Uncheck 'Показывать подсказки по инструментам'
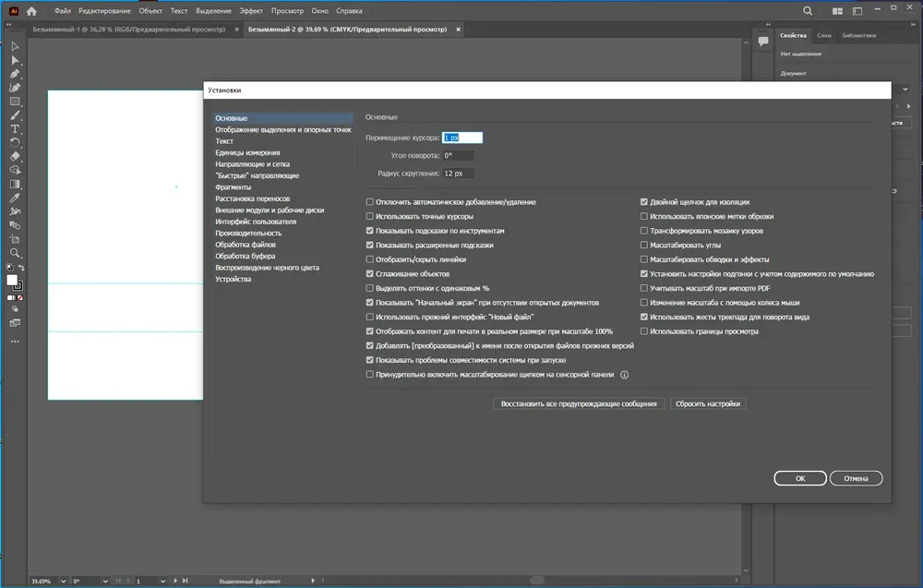The image size is (923, 588). tap(370, 231)
